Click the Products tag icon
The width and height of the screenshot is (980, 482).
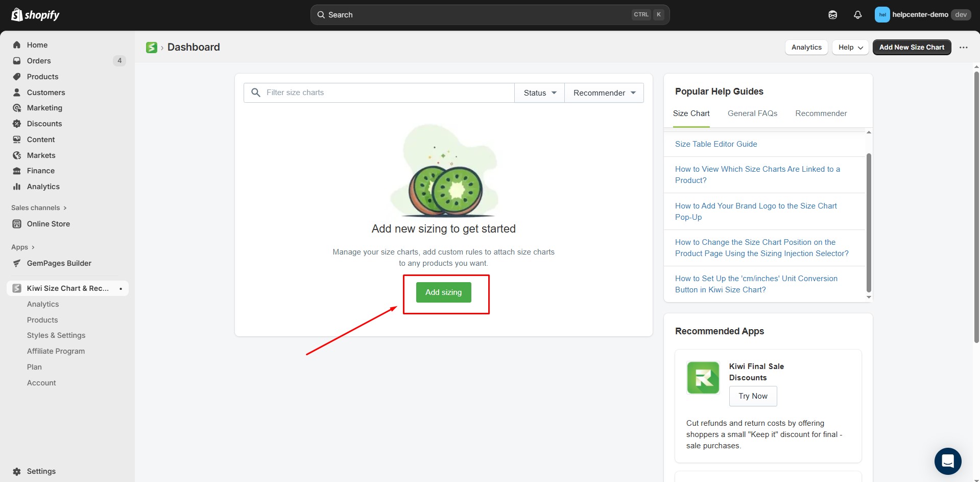pos(17,77)
